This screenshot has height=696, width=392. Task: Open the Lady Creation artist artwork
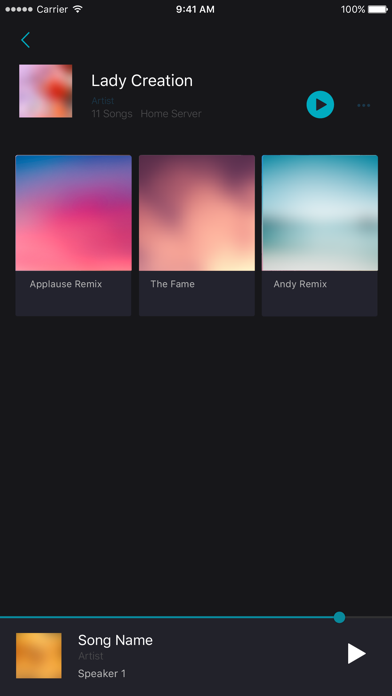(x=45, y=91)
